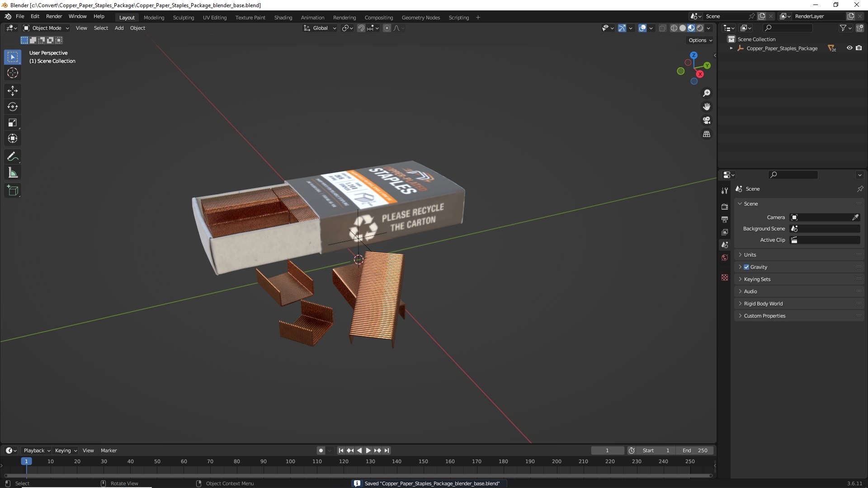Image resolution: width=868 pixels, height=488 pixels.
Task: Open the Add menu in viewport header
Action: click(119, 28)
